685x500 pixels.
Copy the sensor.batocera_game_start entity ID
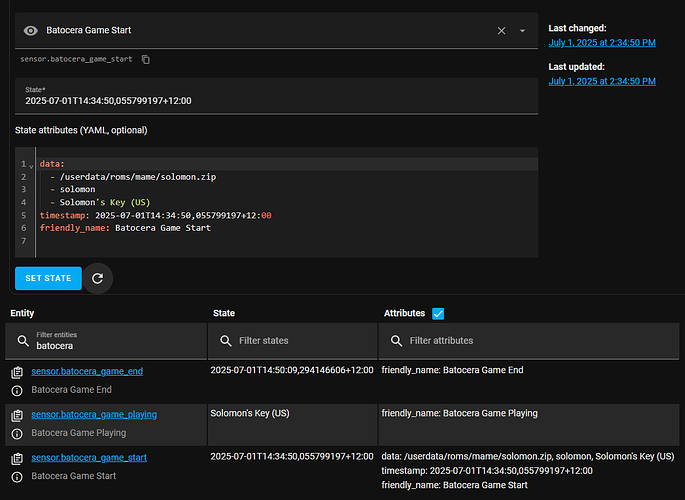(x=146, y=59)
